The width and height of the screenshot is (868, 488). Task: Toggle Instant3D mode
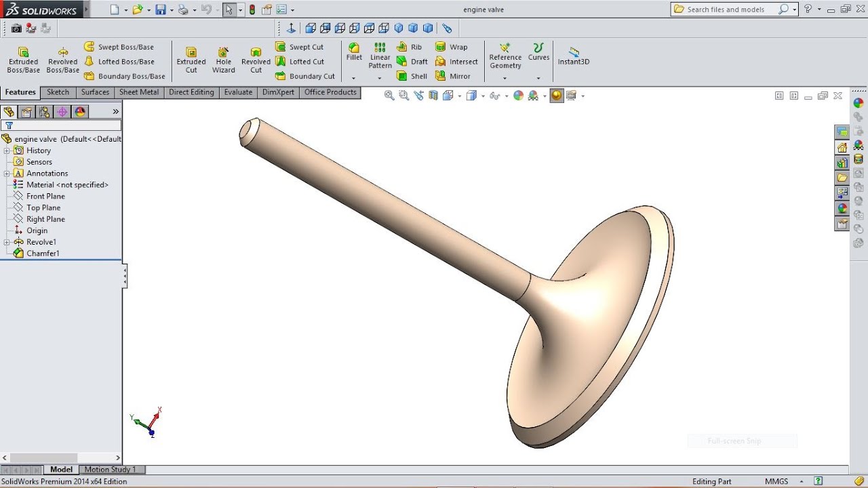tap(574, 56)
